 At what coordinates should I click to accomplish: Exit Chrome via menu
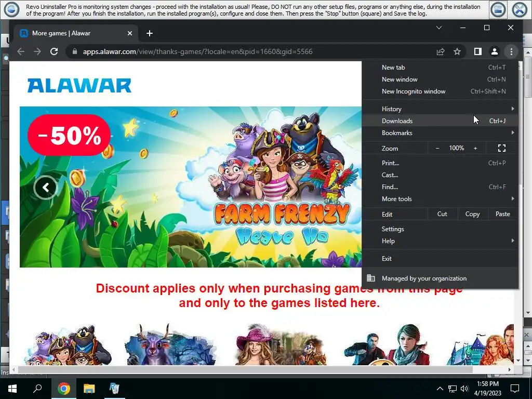coord(440,259)
